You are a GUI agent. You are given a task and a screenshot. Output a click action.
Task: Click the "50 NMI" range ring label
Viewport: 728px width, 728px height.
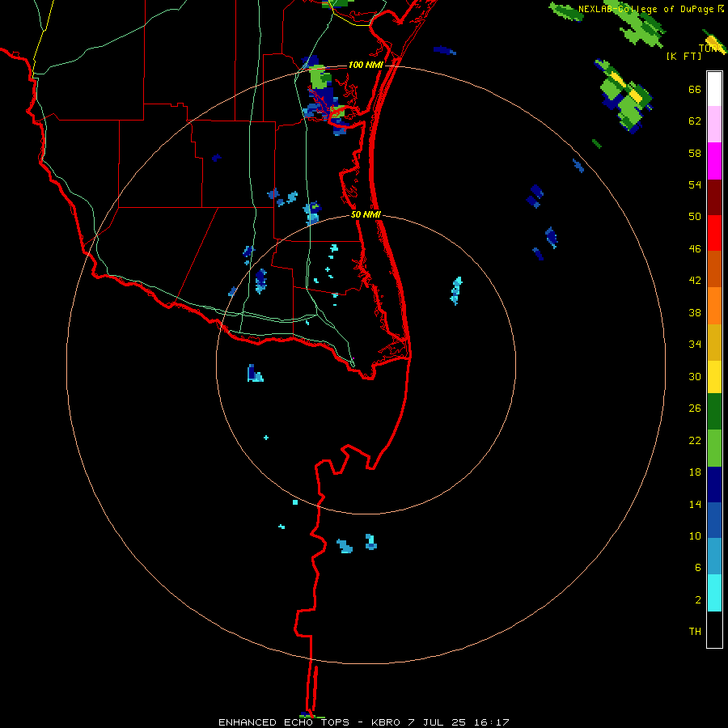click(366, 214)
